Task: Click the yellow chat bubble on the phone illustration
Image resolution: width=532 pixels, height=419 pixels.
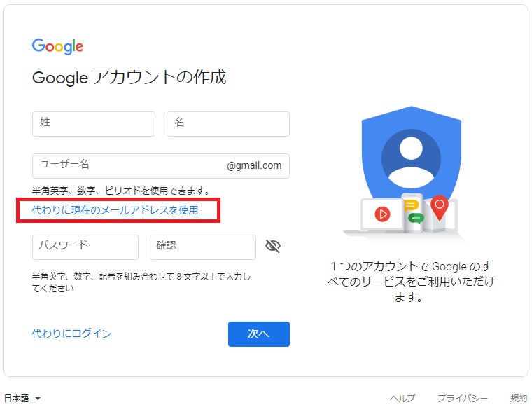Action: point(413,205)
